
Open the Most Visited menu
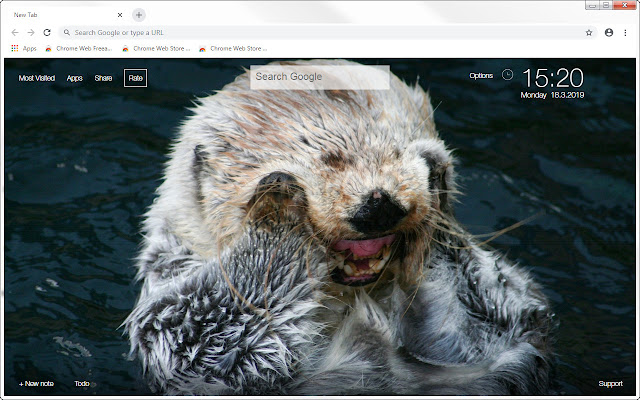coord(37,78)
